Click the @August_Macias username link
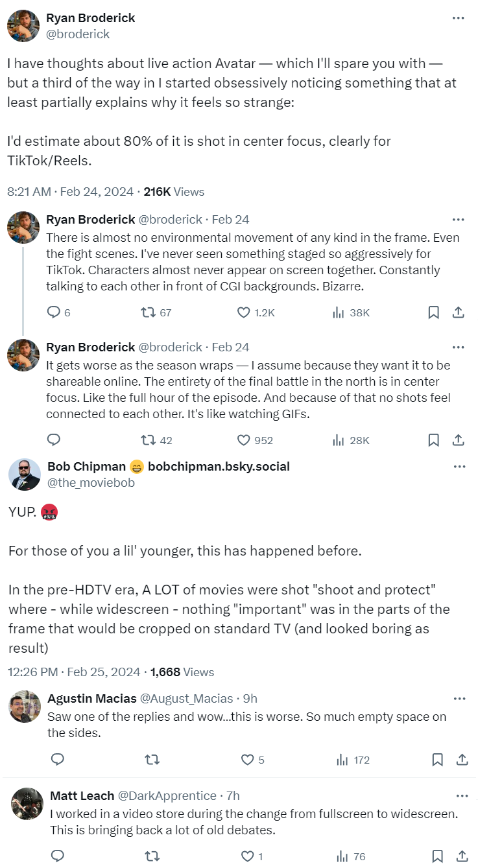The width and height of the screenshot is (478, 868). coord(187,698)
